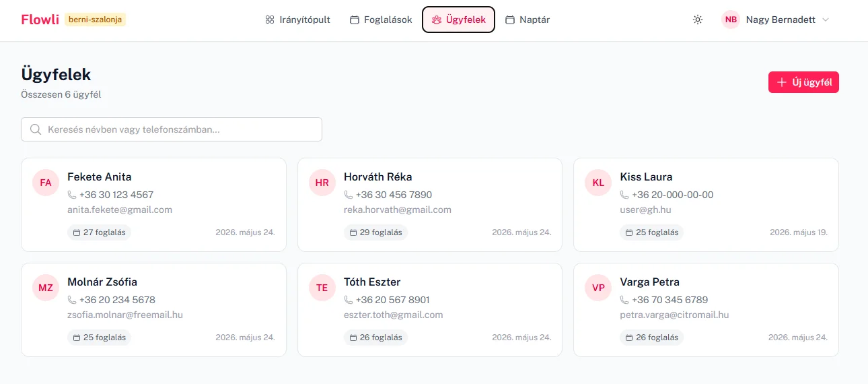Click the calendar icon in Tóth Eszter's bookings badge

(x=353, y=338)
